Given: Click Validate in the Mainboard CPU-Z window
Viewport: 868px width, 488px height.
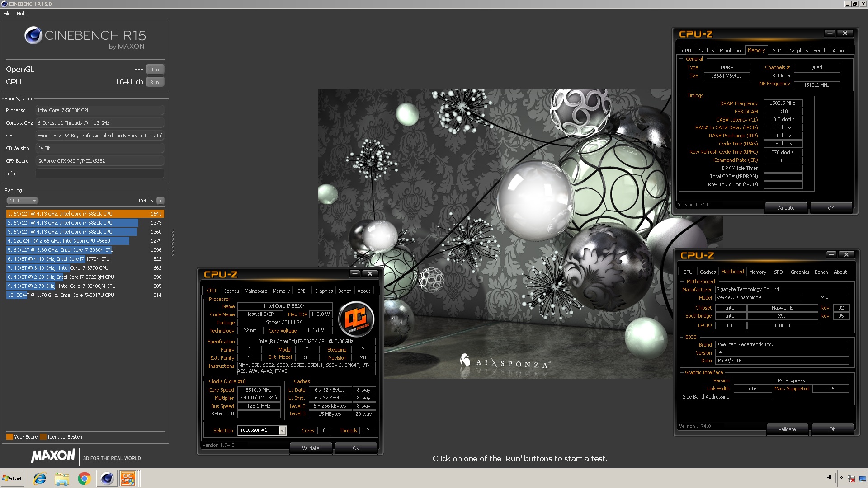Looking at the screenshot, I should tap(787, 429).
